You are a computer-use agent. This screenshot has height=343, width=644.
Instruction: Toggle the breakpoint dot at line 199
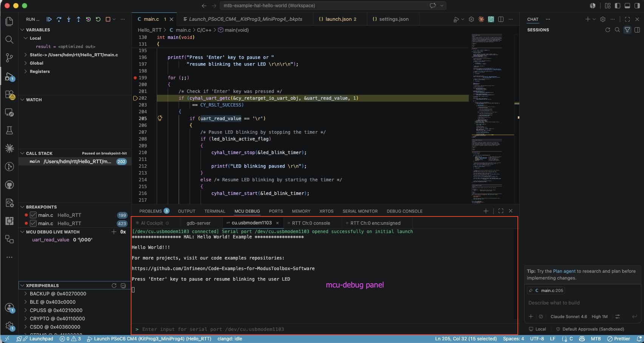[135, 78]
